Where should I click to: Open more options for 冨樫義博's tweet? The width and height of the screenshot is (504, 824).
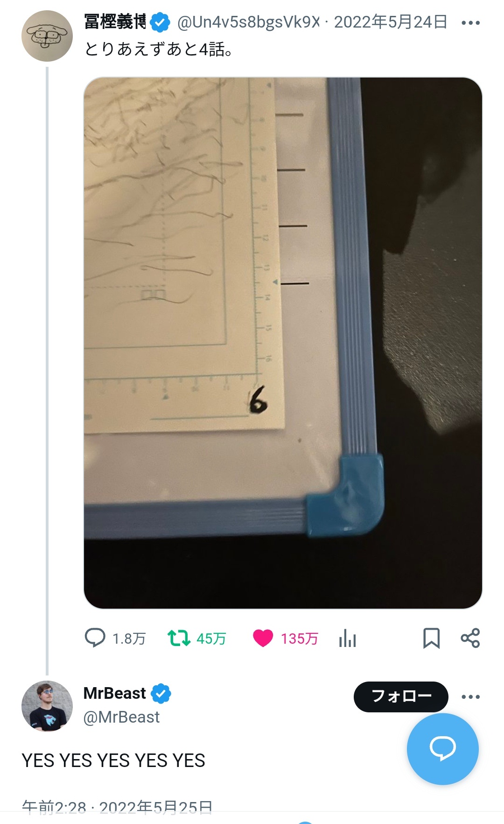coord(470,23)
